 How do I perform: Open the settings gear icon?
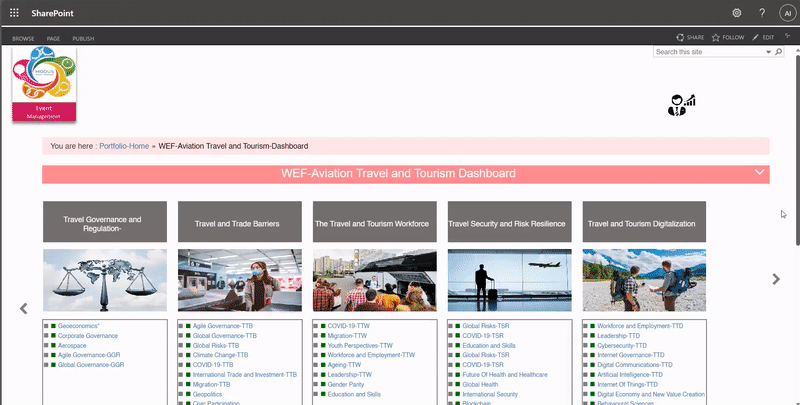pyautogui.click(x=737, y=13)
